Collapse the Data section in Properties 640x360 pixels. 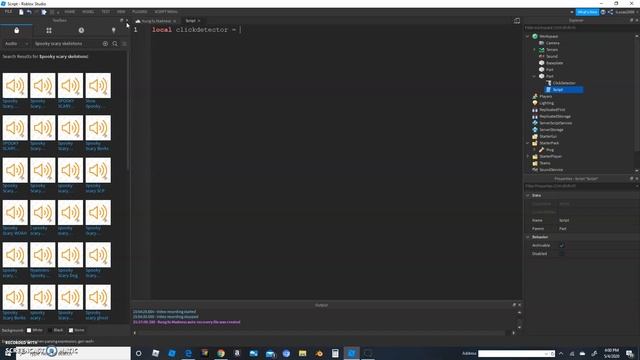click(x=528, y=195)
